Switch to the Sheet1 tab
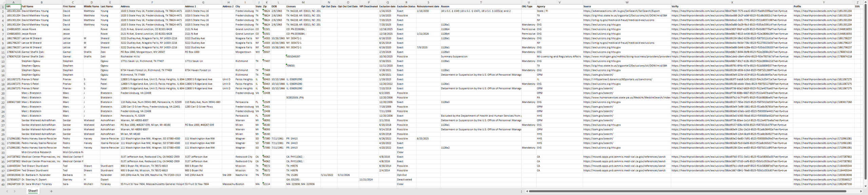Viewport: 868px width, 195px height. point(33,191)
